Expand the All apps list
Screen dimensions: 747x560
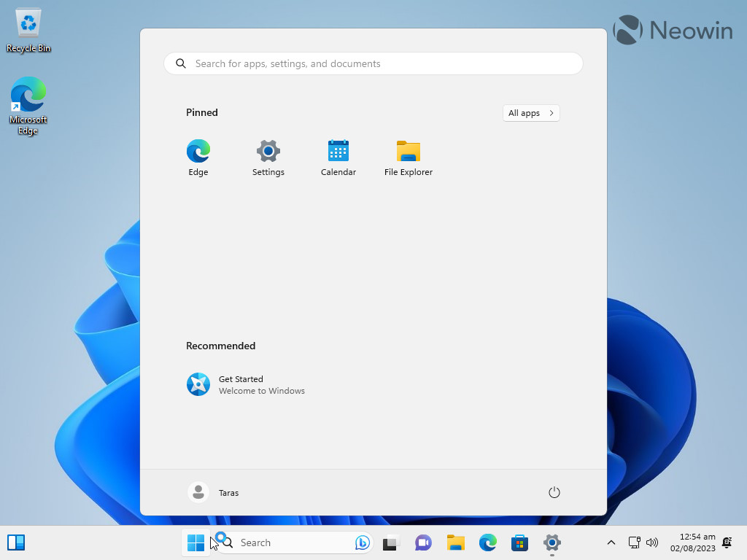coord(531,113)
